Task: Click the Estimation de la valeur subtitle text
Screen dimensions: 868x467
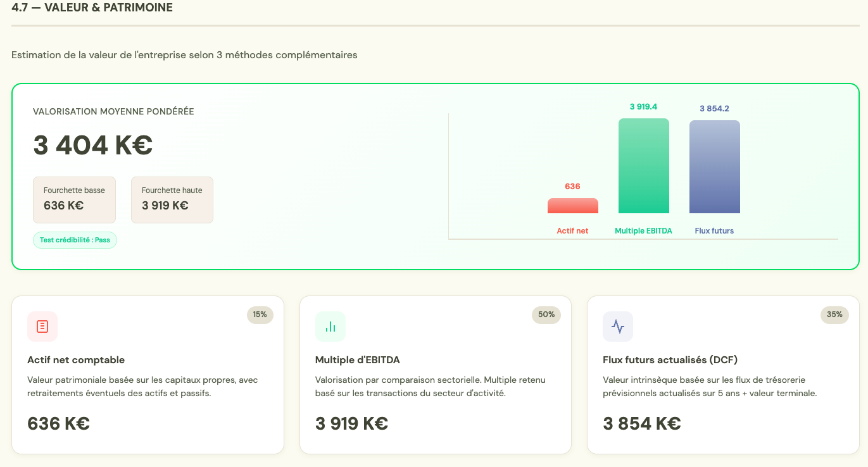Action: point(184,55)
